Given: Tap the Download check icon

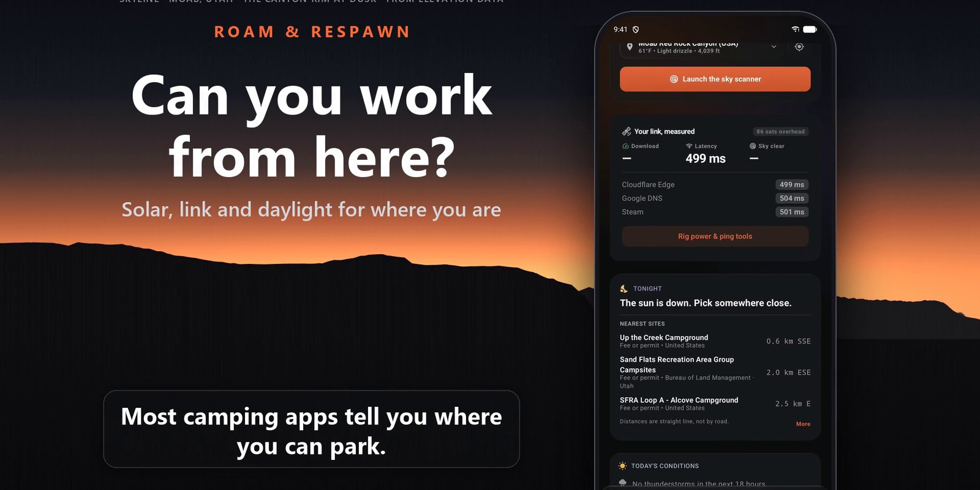Looking at the screenshot, I should click(x=625, y=146).
